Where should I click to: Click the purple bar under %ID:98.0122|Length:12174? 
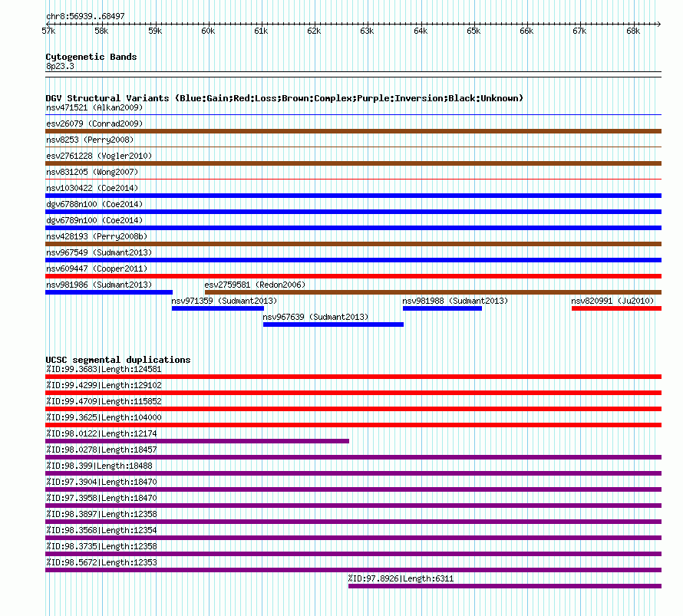[x=197, y=441]
